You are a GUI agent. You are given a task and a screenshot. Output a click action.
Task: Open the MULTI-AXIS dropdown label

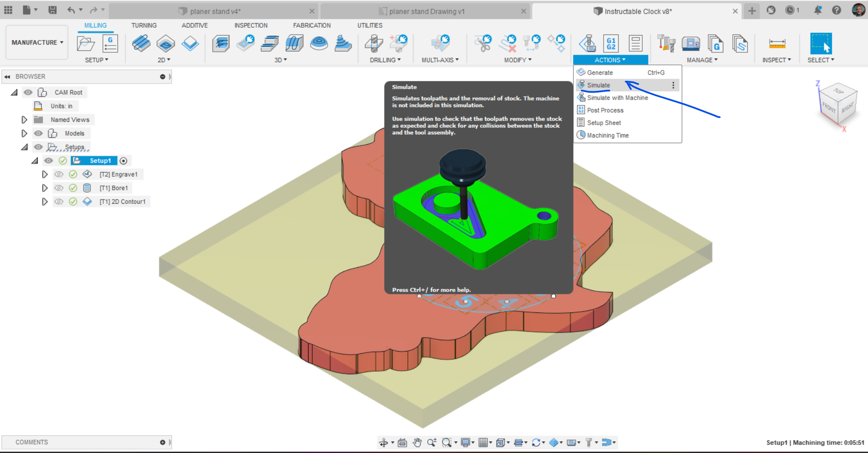point(440,60)
